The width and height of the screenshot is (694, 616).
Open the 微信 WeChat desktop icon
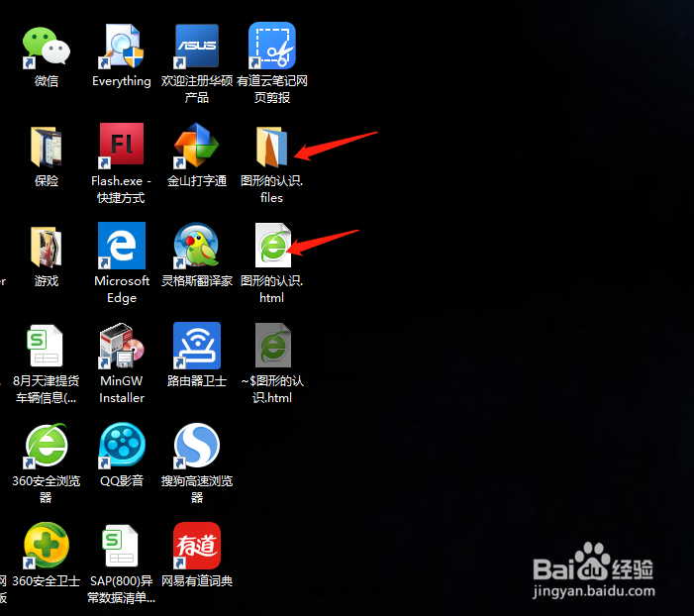pyautogui.click(x=46, y=47)
